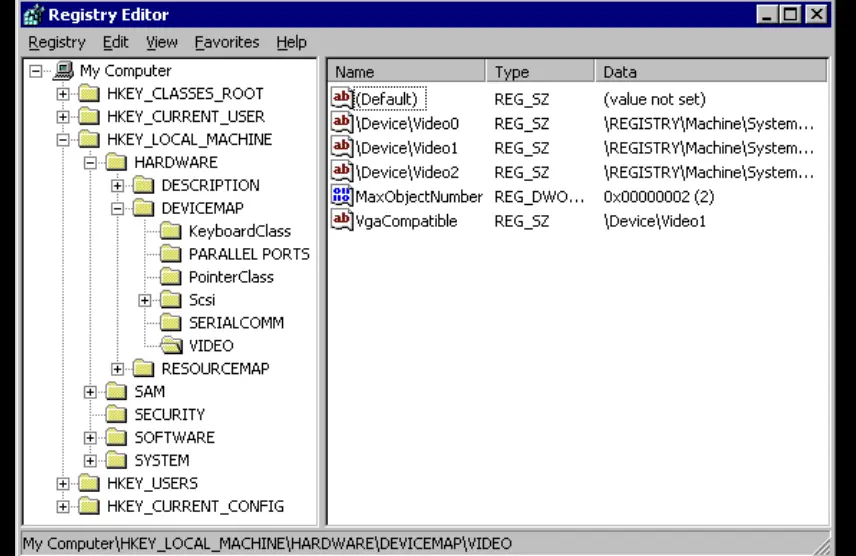Select the \Device\Video2 value entry
This screenshot has width=856, height=556.
tap(408, 173)
